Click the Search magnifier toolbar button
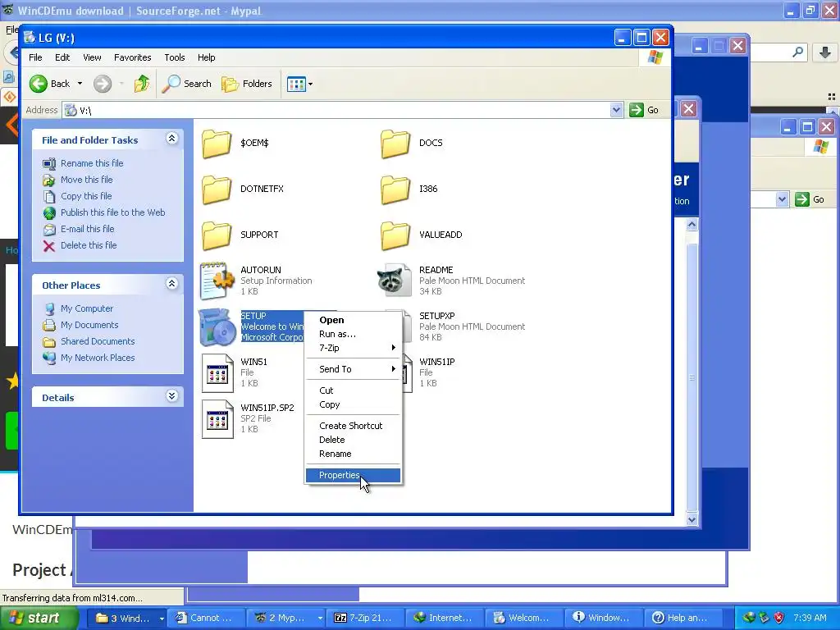The height and width of the screenshot is (630, 840). coord(186,84)
